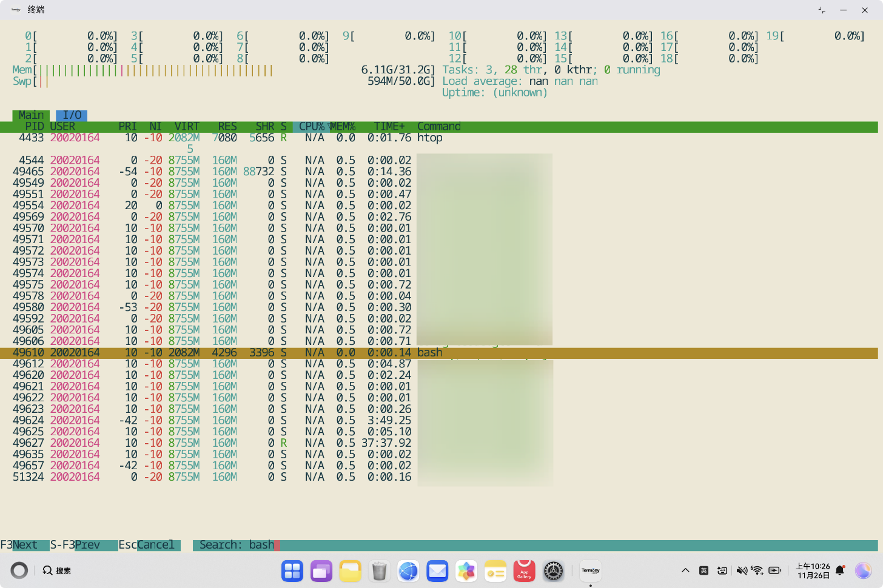This screenshot has height=588, width=883.
Task: Open the notification bell in tray
Action: click(x=840, y=570)
